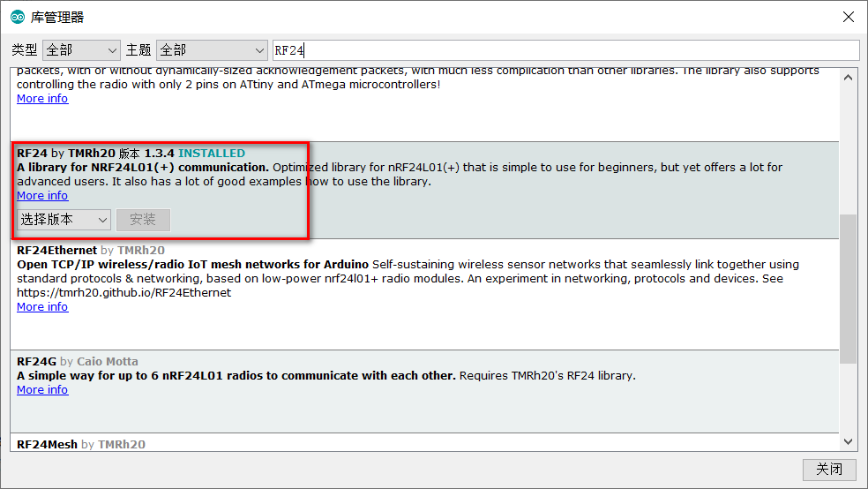Click the search field containing RF24

click(565, 50)
